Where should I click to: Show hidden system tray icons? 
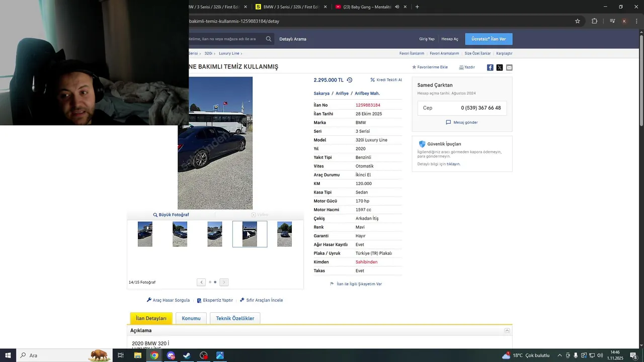(x=559, y=355)
